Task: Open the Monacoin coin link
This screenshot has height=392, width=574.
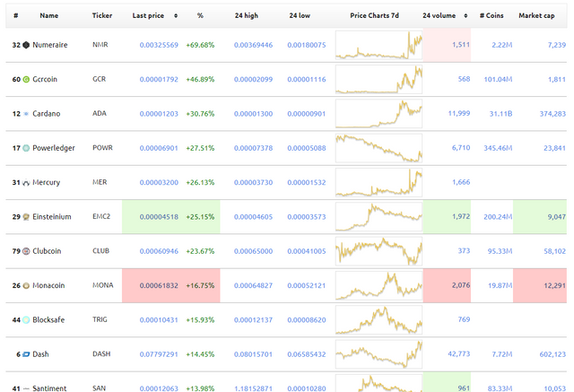Action: [x=48, y=285]
